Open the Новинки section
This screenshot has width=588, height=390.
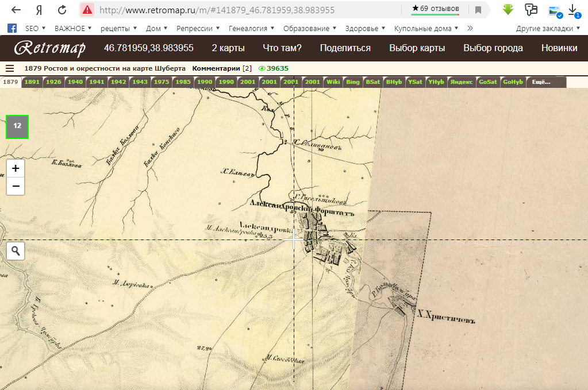pos(559,48)
